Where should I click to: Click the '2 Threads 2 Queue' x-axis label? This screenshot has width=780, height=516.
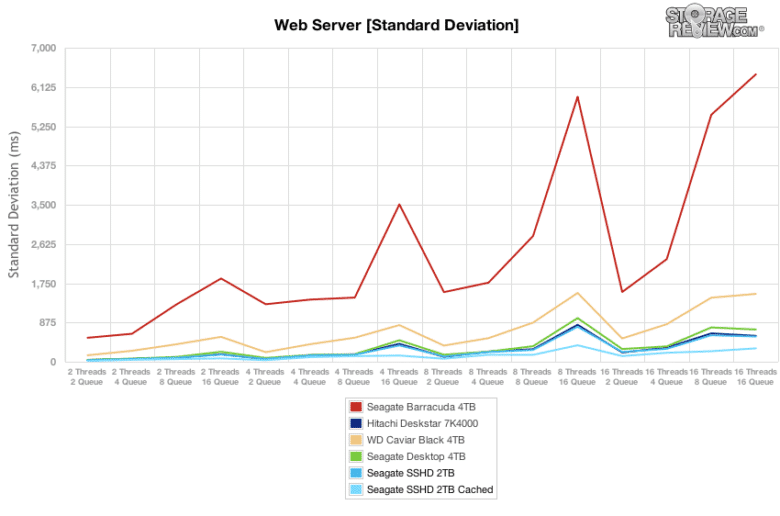tap(87, 377)
